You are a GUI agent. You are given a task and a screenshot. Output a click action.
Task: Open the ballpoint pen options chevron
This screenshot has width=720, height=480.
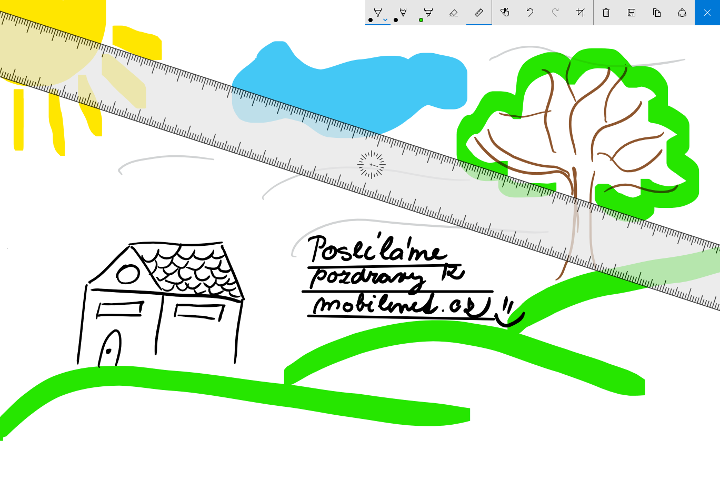[x=386, y=19]
